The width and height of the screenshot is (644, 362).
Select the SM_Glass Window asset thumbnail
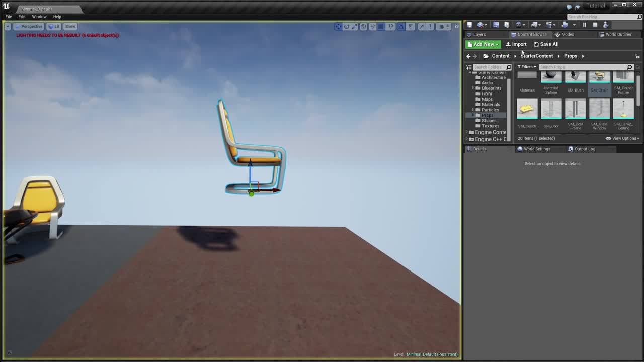(x=599, y=109)
